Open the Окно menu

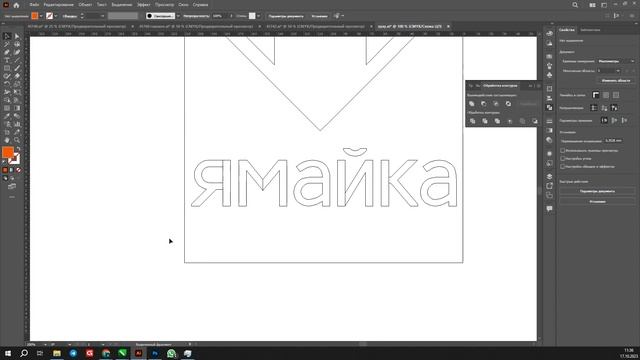pyautogui.click(x=183, y=5)
